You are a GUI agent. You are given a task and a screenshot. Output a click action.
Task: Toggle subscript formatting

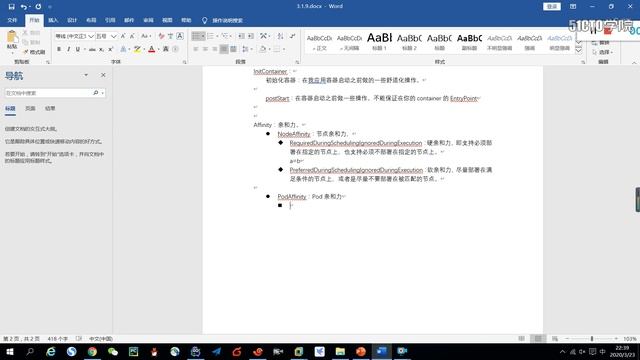click(x=102, y=49)
